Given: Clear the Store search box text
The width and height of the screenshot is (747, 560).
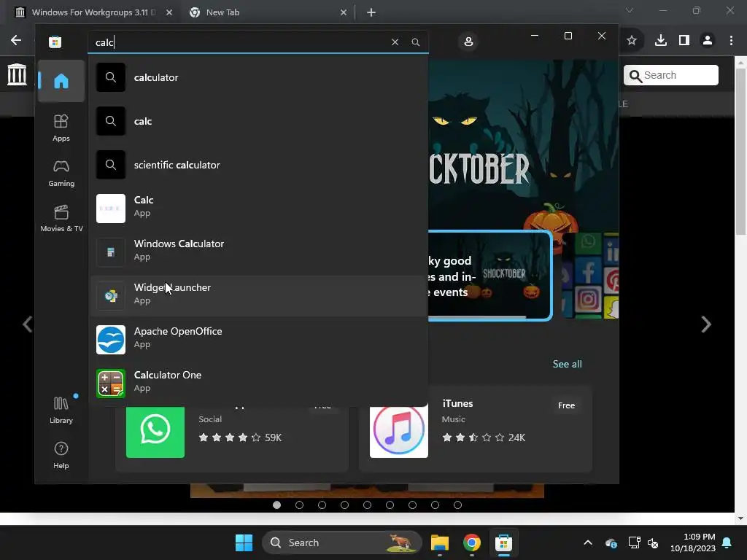Looking at the screenshot, I should [x=395, y=42].
